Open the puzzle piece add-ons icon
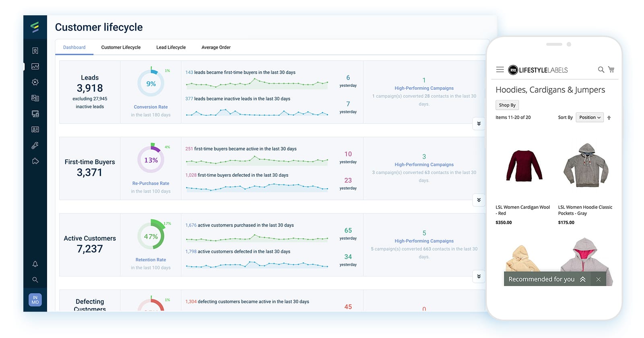 click(35, 161)
